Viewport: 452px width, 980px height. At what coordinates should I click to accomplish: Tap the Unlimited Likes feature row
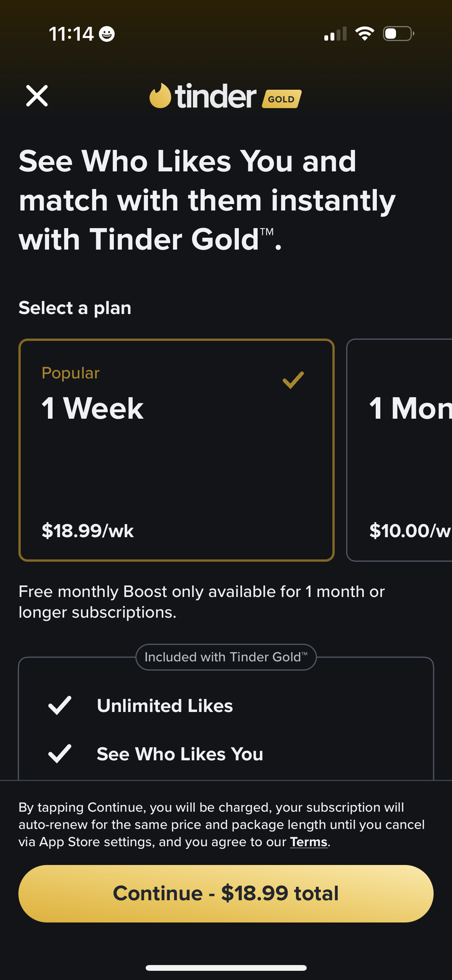pos(165,705)
